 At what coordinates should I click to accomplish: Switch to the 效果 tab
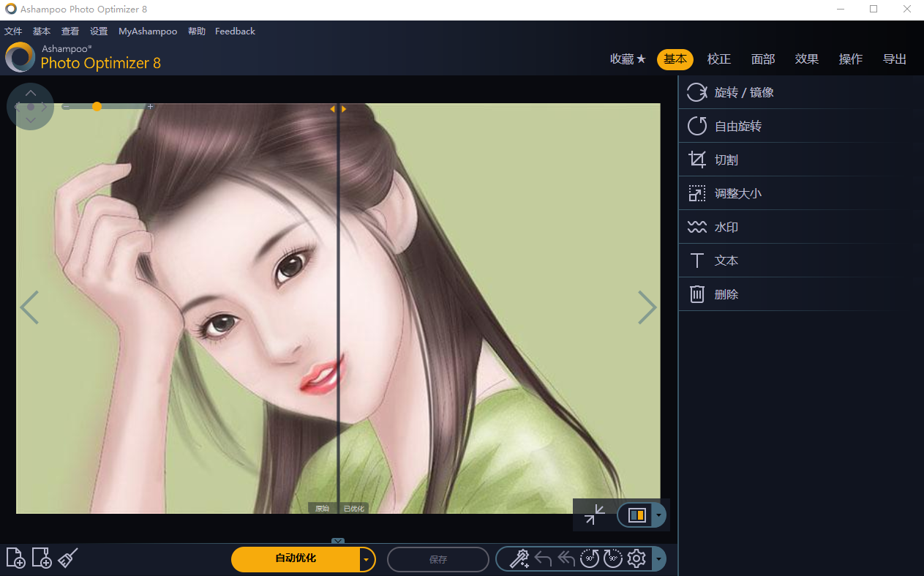(807, 59)
